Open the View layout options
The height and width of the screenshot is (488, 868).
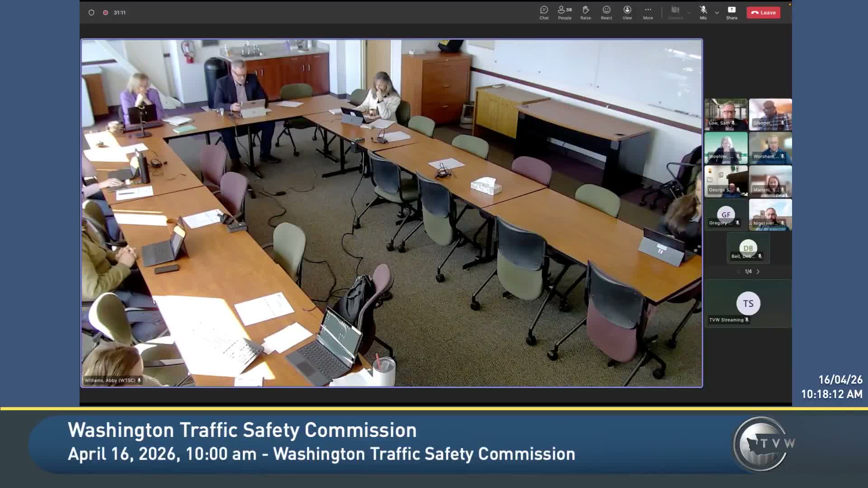(x=627, y=13)
